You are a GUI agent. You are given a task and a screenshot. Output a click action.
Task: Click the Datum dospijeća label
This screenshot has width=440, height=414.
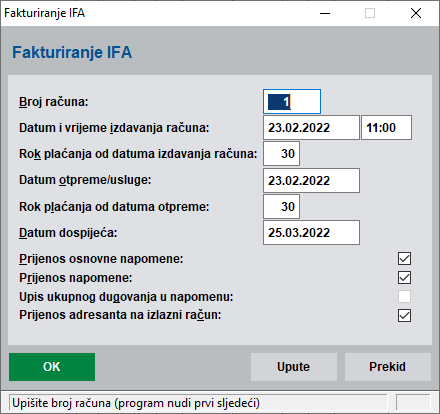(x=68, y=233)
